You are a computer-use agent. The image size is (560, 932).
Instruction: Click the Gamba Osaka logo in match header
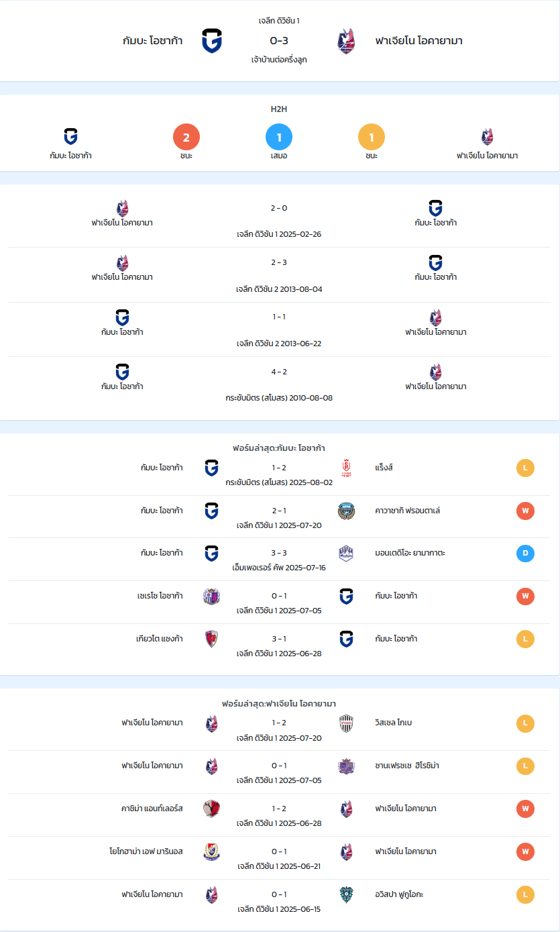(212, 41)
